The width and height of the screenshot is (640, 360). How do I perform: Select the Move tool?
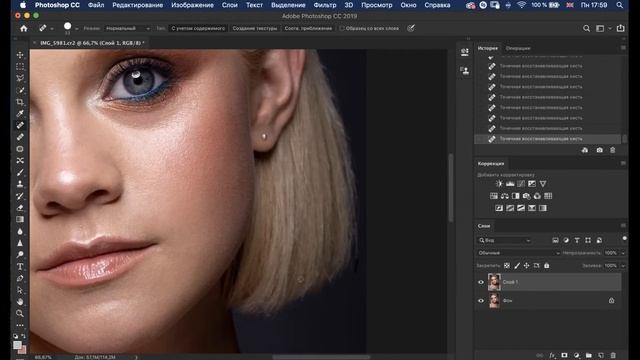pyautogui.click(x=20, y=55)
